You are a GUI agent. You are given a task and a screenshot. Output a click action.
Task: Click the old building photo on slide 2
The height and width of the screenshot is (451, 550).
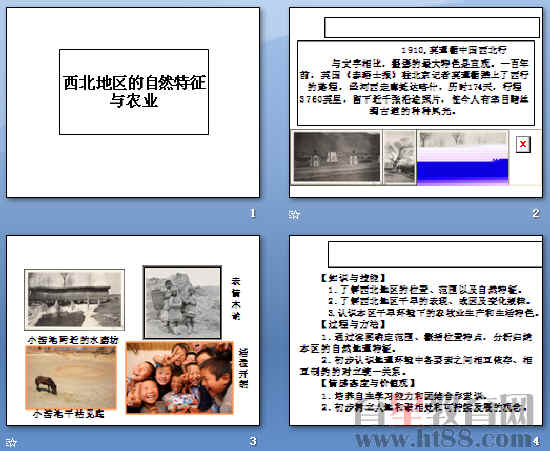click(x=337, y=157)
